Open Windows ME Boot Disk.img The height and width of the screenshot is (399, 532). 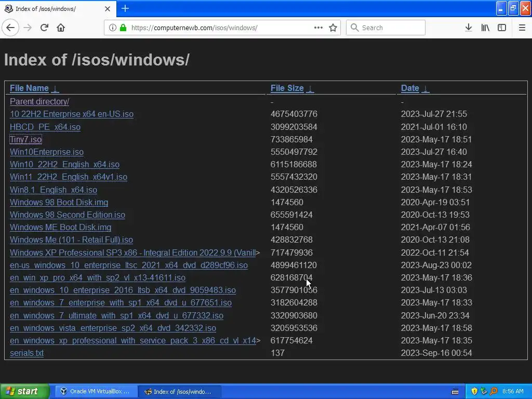click(x=60, y=228)
